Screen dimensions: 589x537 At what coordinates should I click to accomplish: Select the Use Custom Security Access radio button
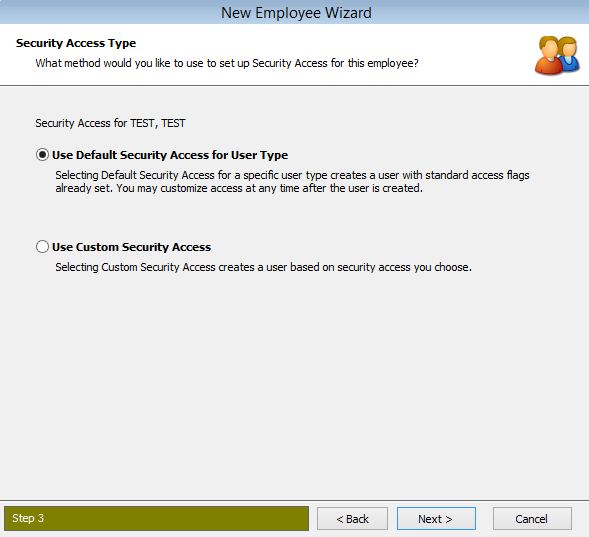click(42, 247)
